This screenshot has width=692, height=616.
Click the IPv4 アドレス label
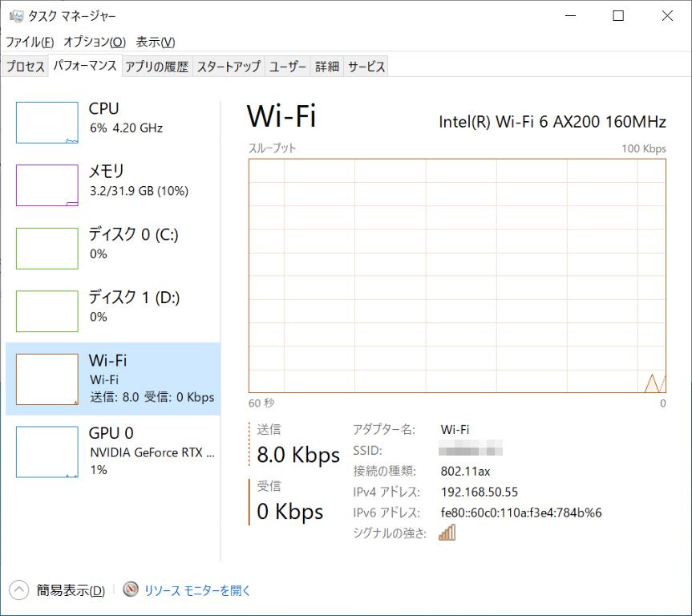coord(386,492)
